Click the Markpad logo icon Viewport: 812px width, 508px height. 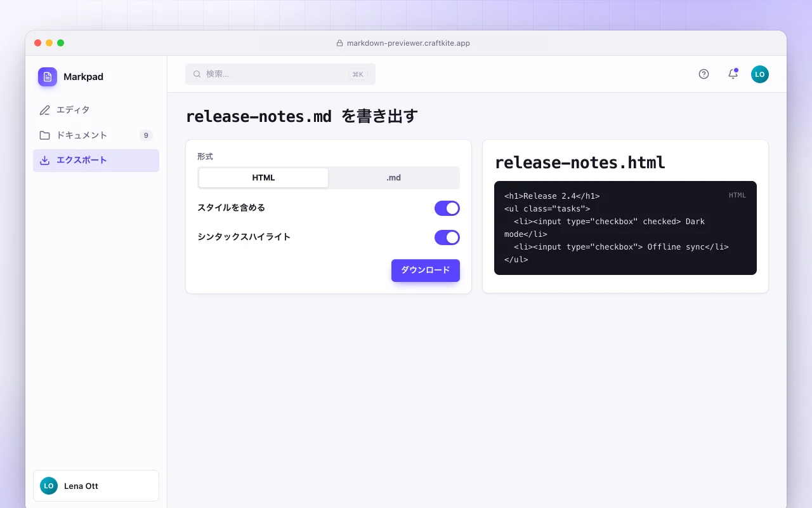pos(48,77)
